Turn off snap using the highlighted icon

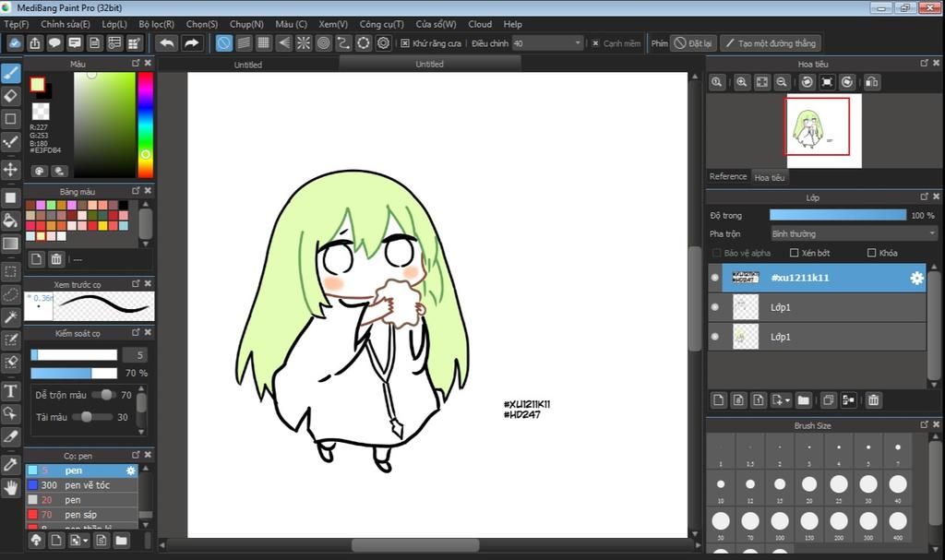[x=223, y=43]
